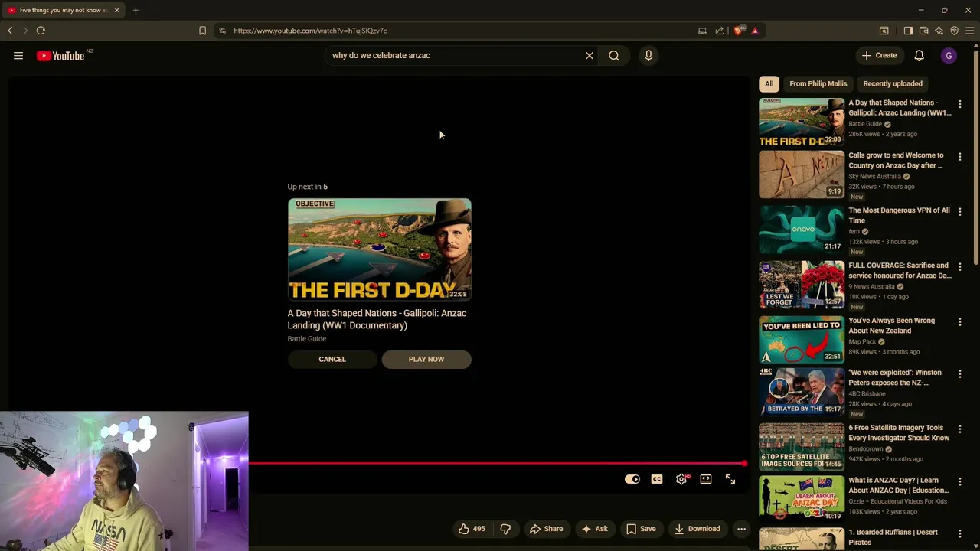Screen dimensions: 980x551
Task: Open options menu for 'The Most Dangerous VPN' video
Action: pos(960,212)
